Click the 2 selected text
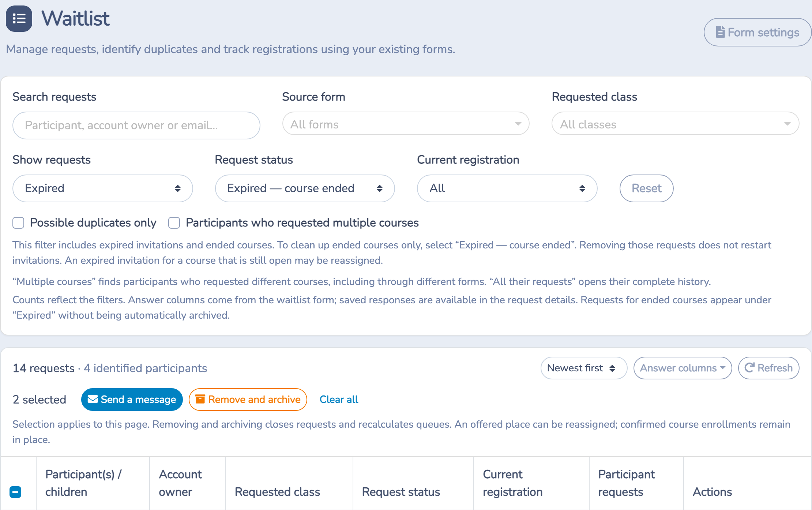812x510 pixels. [x=40, y=400]
